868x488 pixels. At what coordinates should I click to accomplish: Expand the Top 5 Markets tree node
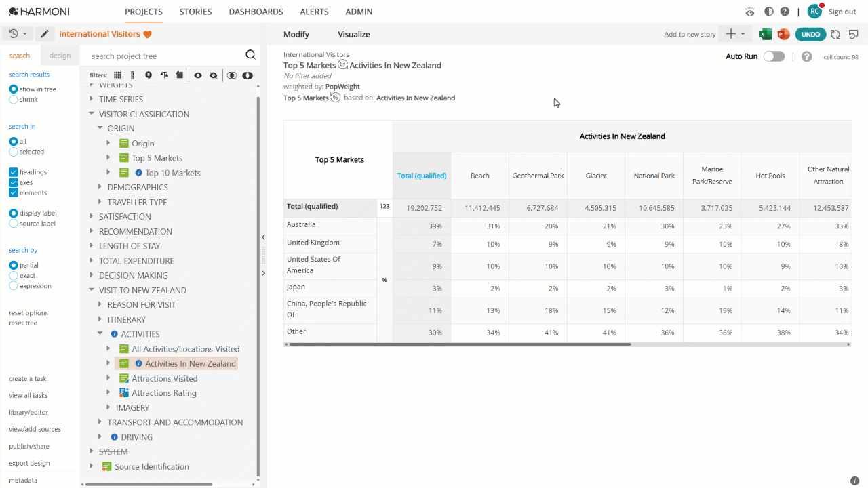pyautogui.click(x=108, y=158)
